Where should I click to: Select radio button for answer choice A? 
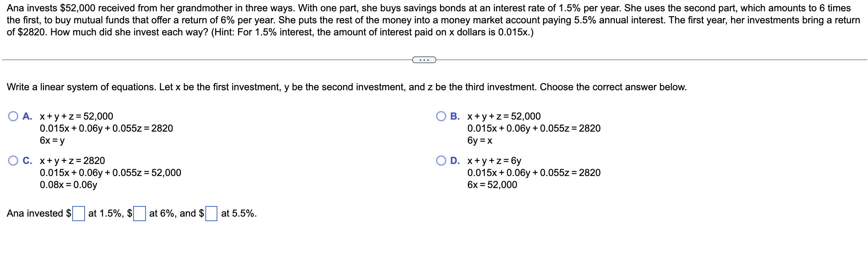[x=14, y=117]
